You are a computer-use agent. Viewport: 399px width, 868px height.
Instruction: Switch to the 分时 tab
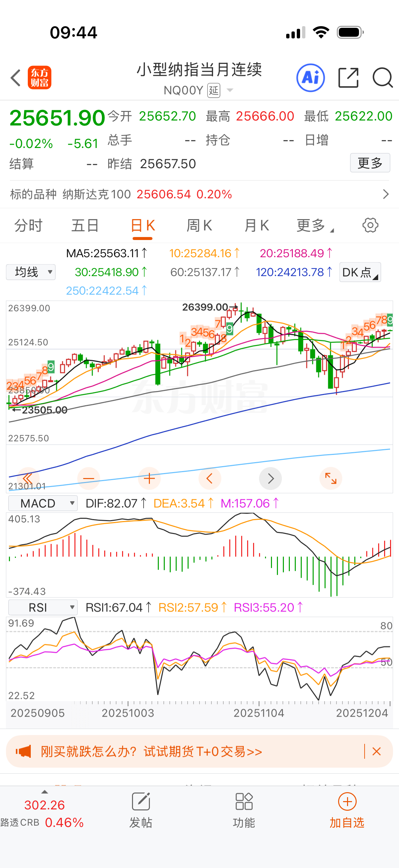(x=28, y=225)
